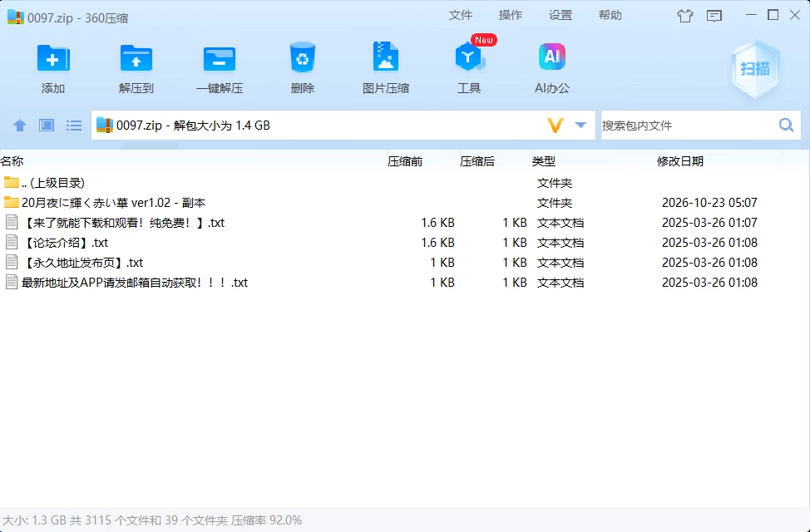This screenshot has height=532, width=810.
Task: Open the 文件 menu
Action: point(460,16)
